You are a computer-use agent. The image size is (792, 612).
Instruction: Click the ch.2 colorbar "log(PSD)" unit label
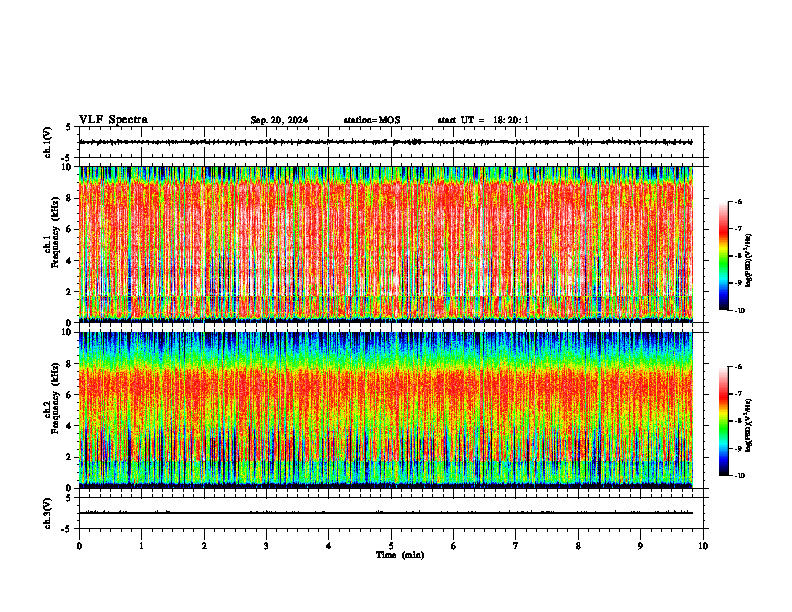749,425
